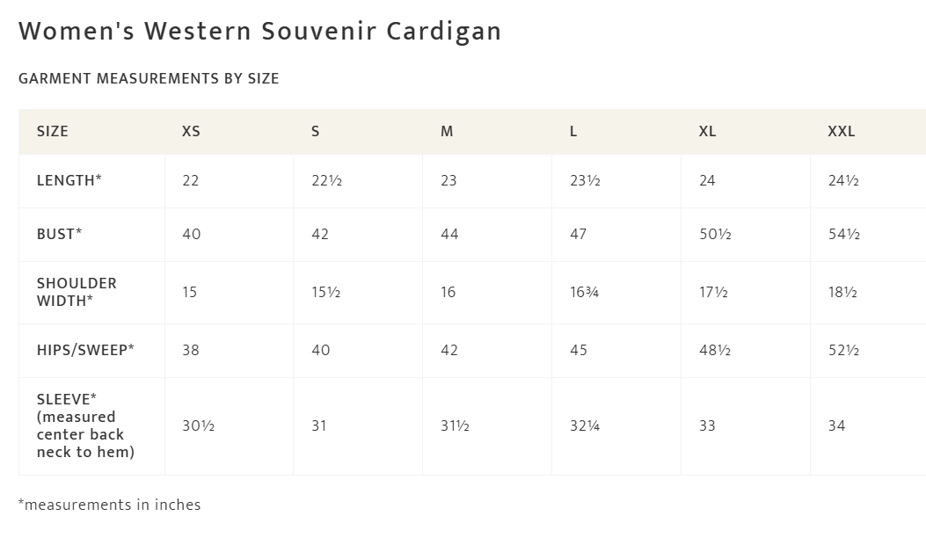Click the bust value 54½ for XXL
This screenshot has height=560, width=926.
coord(843,234)
